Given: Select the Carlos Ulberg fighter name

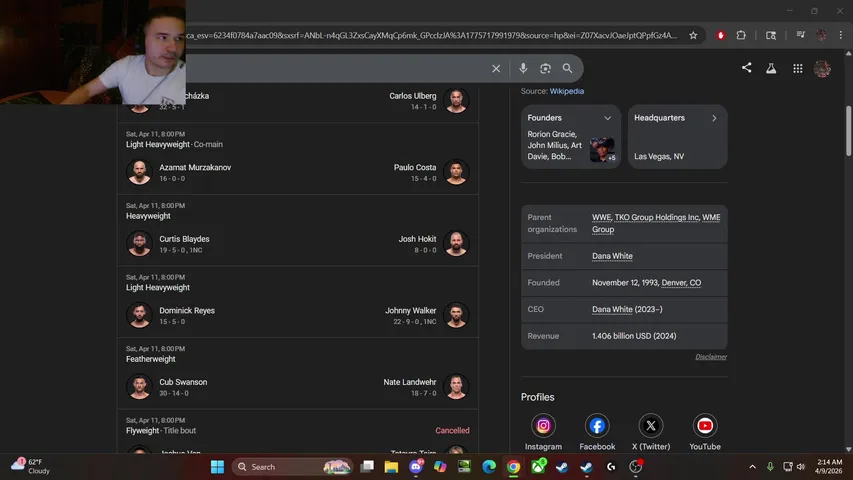Looking at the screenshot, I should [412, 96].
